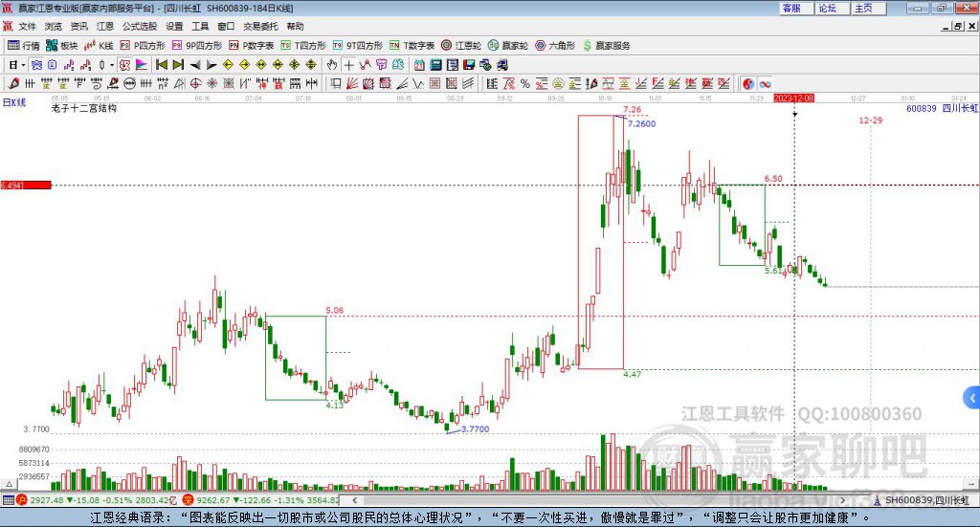Screen dimensions: 980x527
Task: Open the T四方形 tool
Action: point(303,46)
